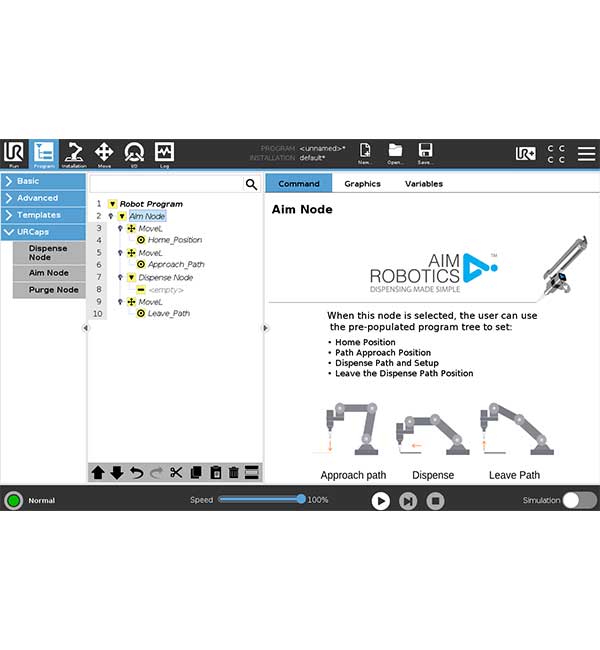The width and height of the screenshot is (600, 650).
Task: Play the robot program
Action: tap(381, 501)
